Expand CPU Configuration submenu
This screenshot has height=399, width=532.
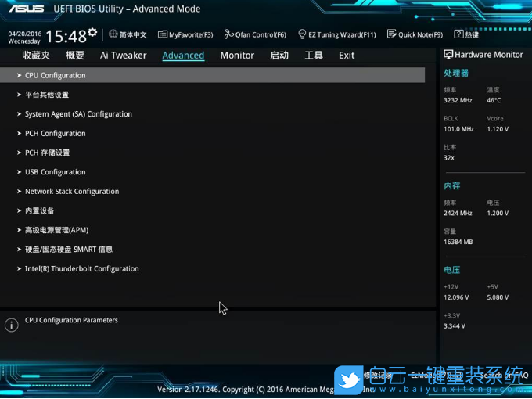(55, 76)
